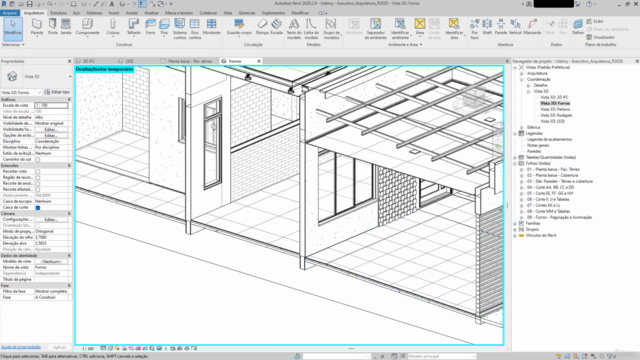Toggle Região de recorte visível checkbox
The height and width of the screenshot is (360, 640).
click(38, 178)
